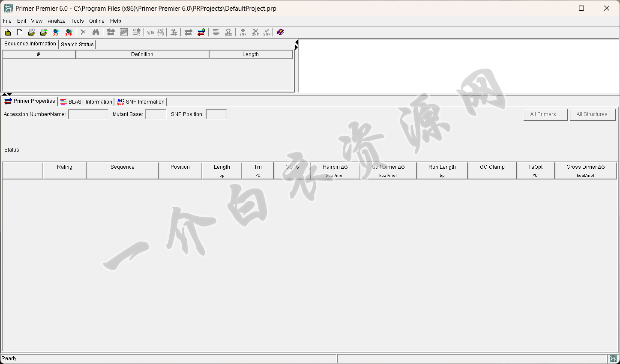Open the Analyze menu
Image resolution: width=620 pixels, height=364 pixels.
coord(57,21)
